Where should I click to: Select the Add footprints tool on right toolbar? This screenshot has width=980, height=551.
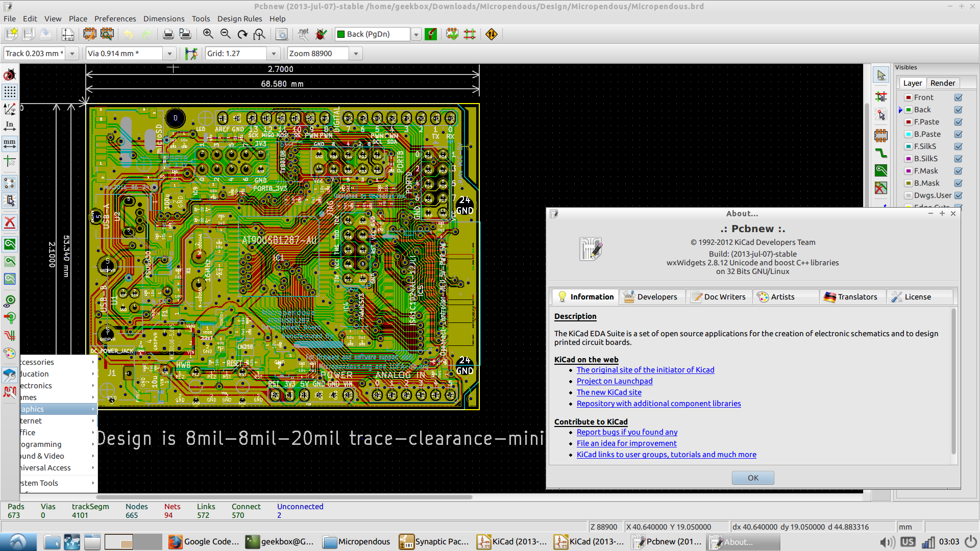click(x=881, y=135)
